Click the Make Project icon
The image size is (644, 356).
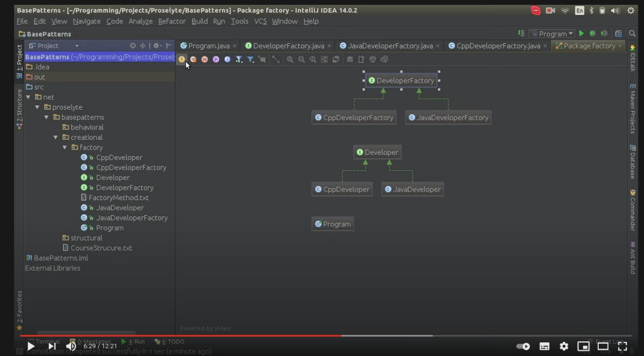[x=521, y=34]
